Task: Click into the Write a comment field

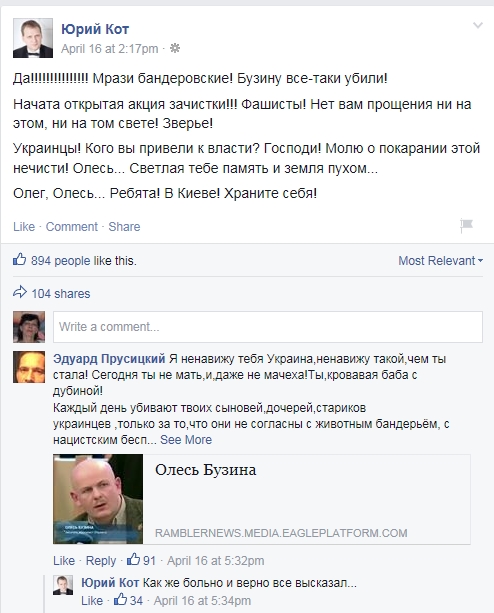Action: [x=268, y=327]
